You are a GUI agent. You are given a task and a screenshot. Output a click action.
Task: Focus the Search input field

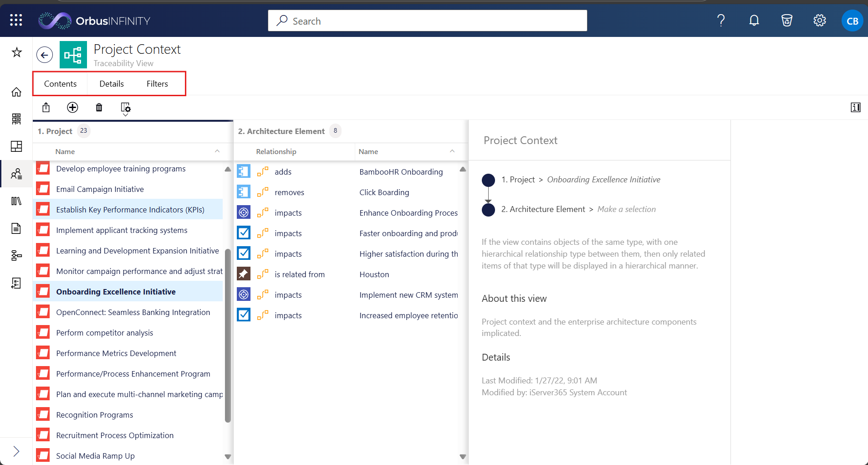[x=427, y=21]
